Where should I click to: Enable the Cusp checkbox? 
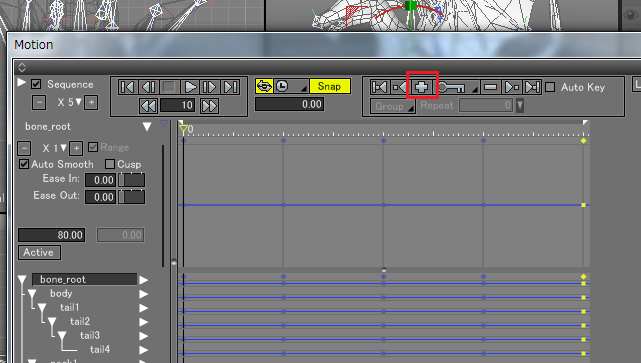tap(110, 164)
